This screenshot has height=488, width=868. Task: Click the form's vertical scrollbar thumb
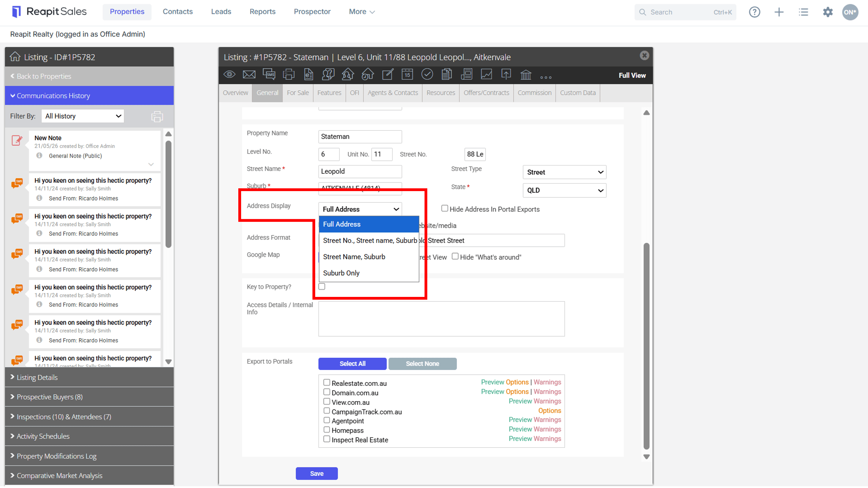click(646, 346)
